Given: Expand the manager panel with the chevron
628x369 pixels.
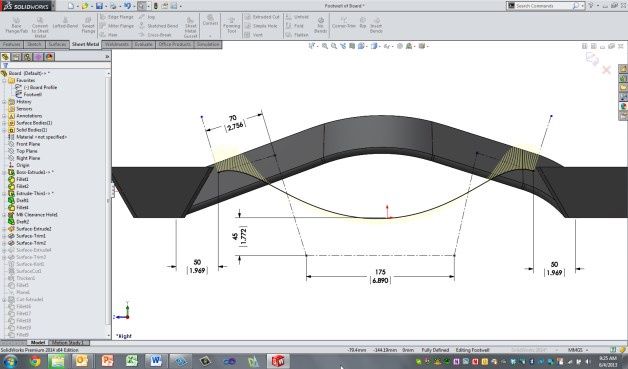Looking at the screenshot, I should coord(107,57).
